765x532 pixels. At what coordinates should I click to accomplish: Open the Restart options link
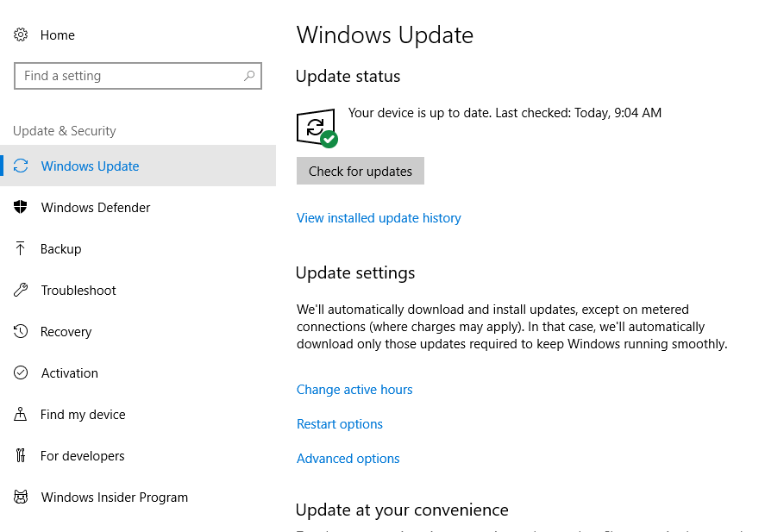(340, 424)
